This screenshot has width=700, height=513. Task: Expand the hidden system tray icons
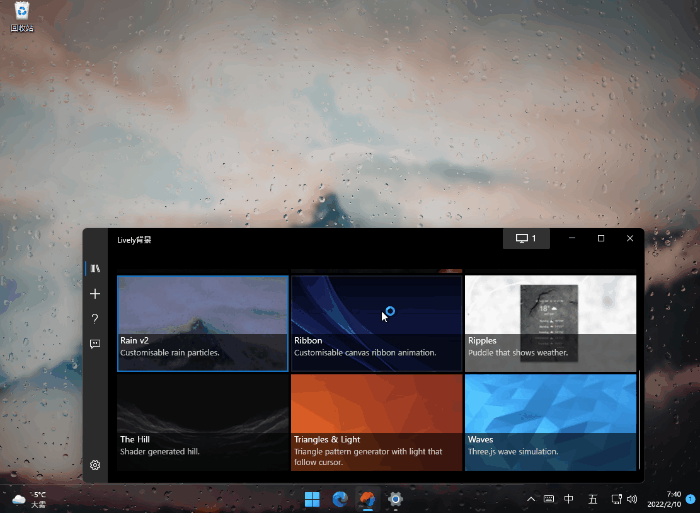pos(531,498)
